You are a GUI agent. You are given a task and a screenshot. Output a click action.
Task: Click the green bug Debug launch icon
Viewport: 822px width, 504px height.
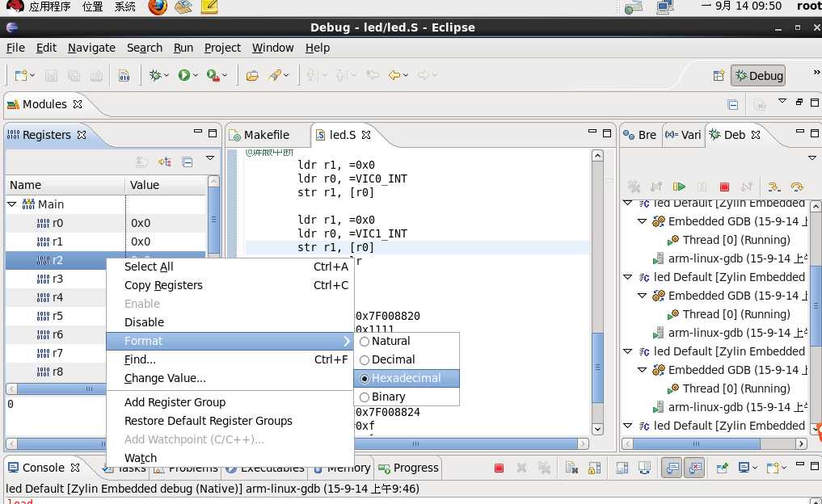[155, 75]
